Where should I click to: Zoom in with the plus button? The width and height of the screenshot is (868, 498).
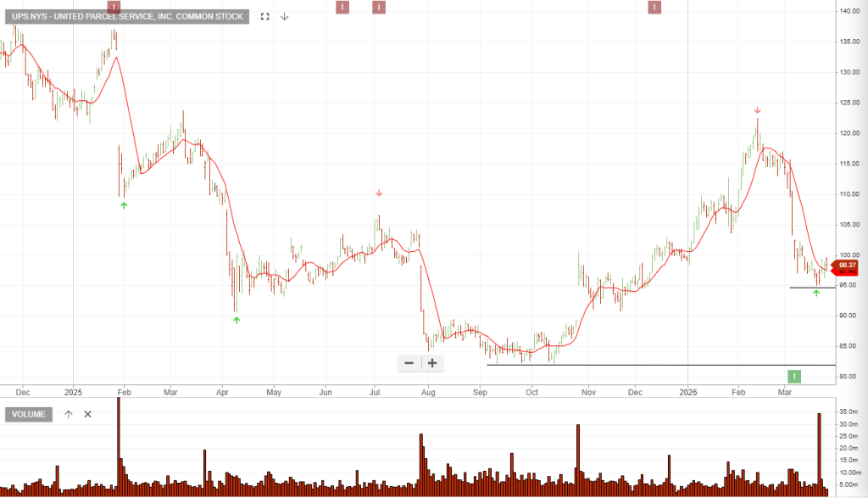[x=432, y=363]
